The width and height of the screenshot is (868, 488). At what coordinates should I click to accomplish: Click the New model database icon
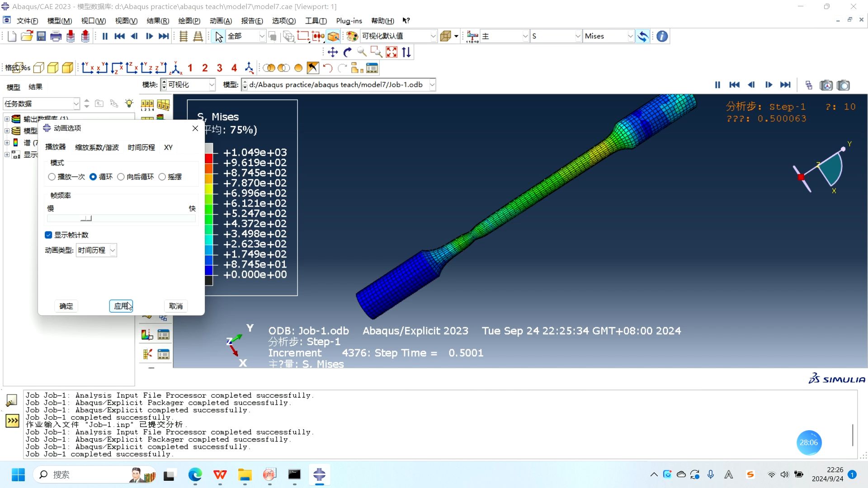click(x=12, y=36)
